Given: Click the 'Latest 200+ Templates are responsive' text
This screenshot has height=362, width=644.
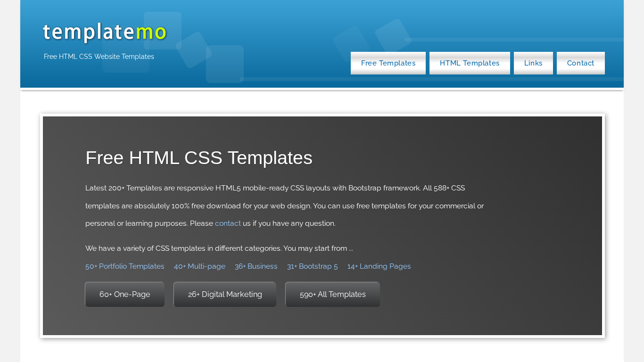Looking at the screenshot, I should (285, 206).
